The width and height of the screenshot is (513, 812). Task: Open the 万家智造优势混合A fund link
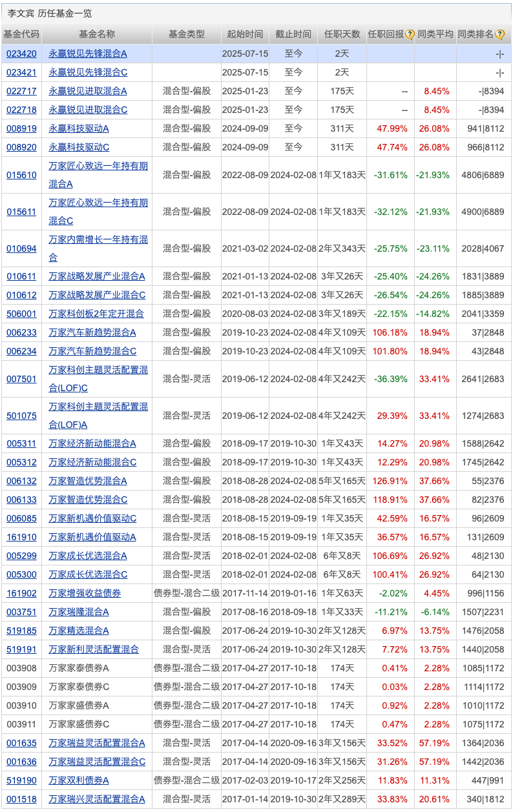[88, 481]
